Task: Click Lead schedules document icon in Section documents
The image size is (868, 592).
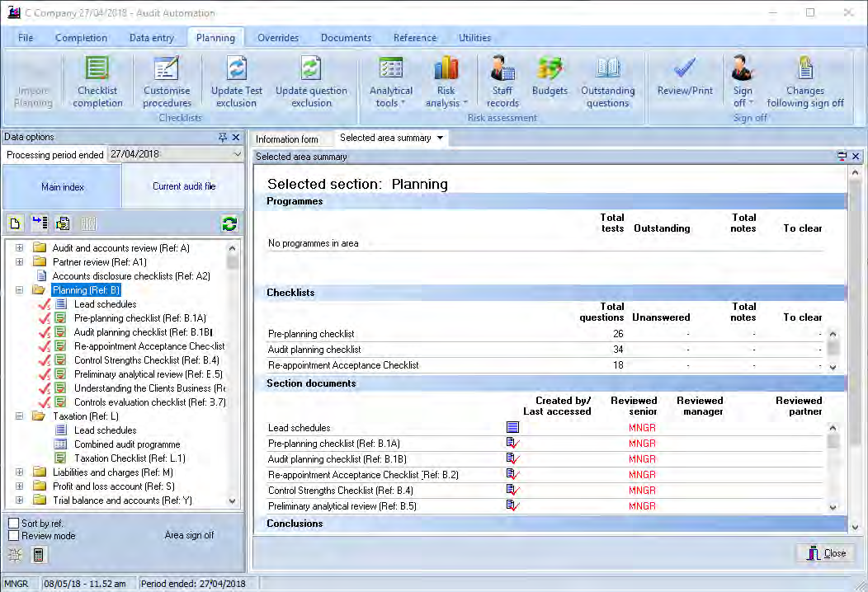Action: coord(512,427)
